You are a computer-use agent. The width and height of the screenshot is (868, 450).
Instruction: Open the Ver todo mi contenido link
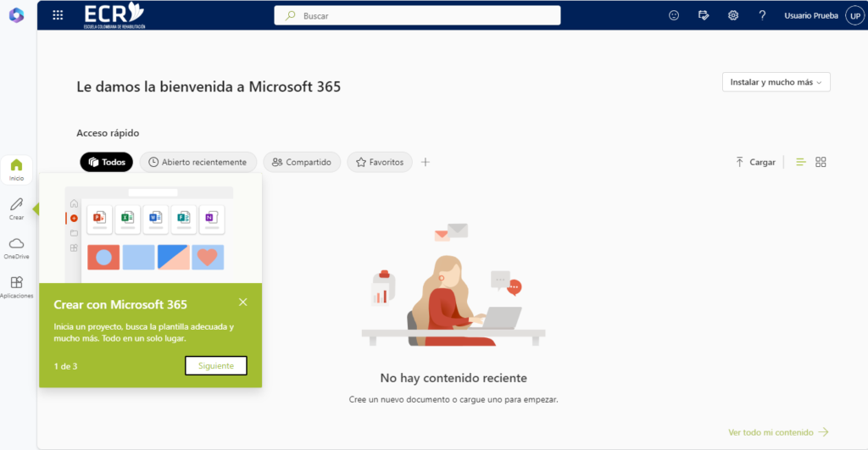point(778,432)
